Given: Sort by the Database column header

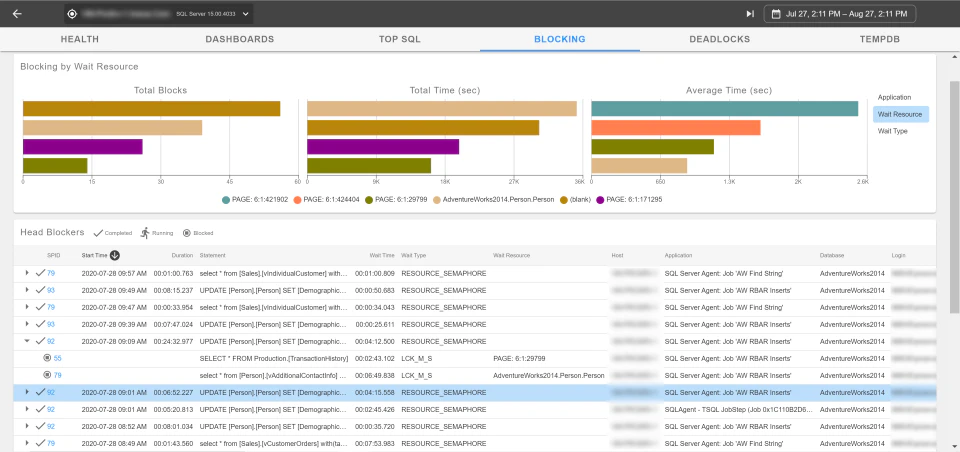Looking at the screenshot, I should 831,255.
